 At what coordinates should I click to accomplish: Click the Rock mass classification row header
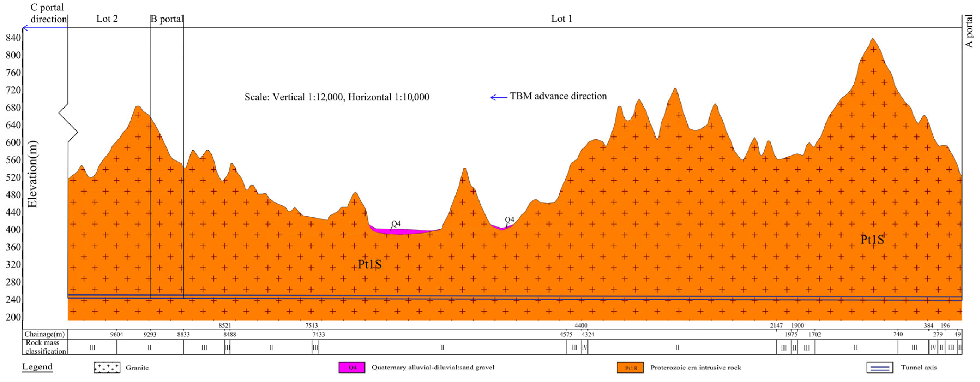[45, 347]
